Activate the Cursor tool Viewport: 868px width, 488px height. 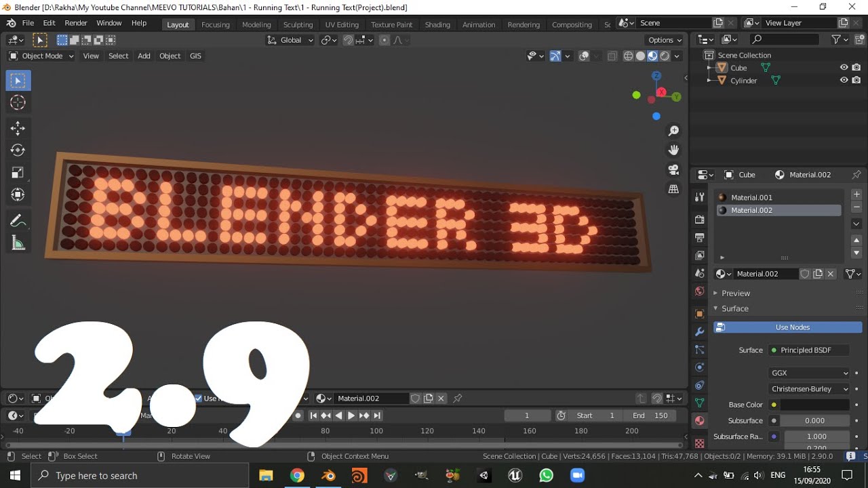18,102
